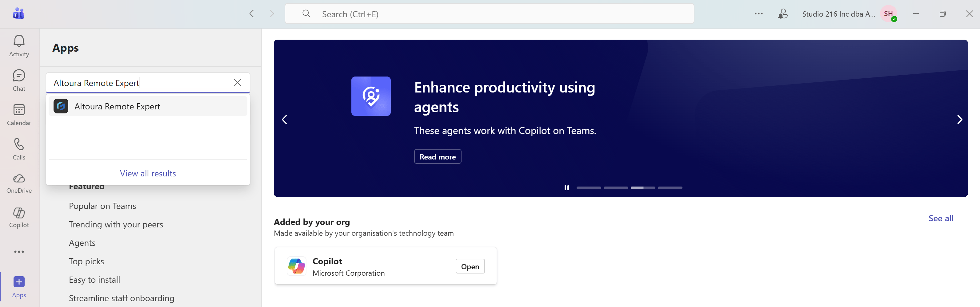Show more apps with sidebar ellipsis
Viewport: 980px width, 307px height.
pos(19,251)
